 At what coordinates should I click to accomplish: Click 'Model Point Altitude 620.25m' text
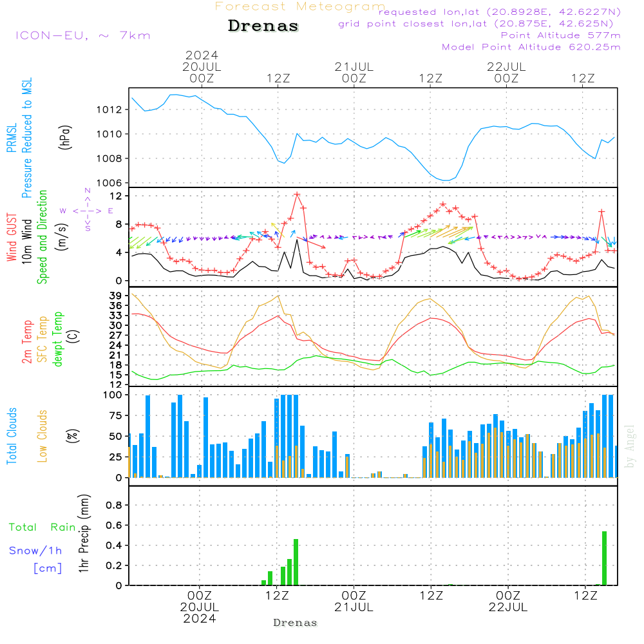pyautogui.click(x=531, y=47)
